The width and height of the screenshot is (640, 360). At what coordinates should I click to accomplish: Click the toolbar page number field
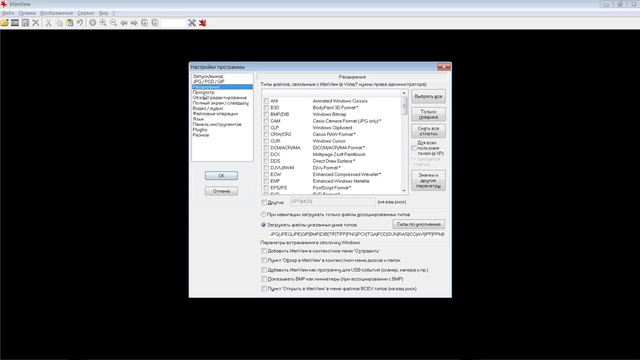click(x=173, y=23)
